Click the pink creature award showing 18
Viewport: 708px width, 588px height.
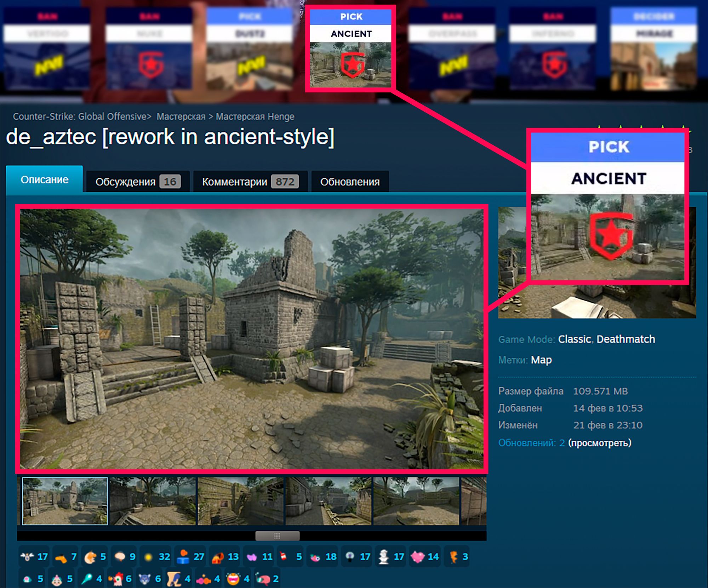point(323,557)
